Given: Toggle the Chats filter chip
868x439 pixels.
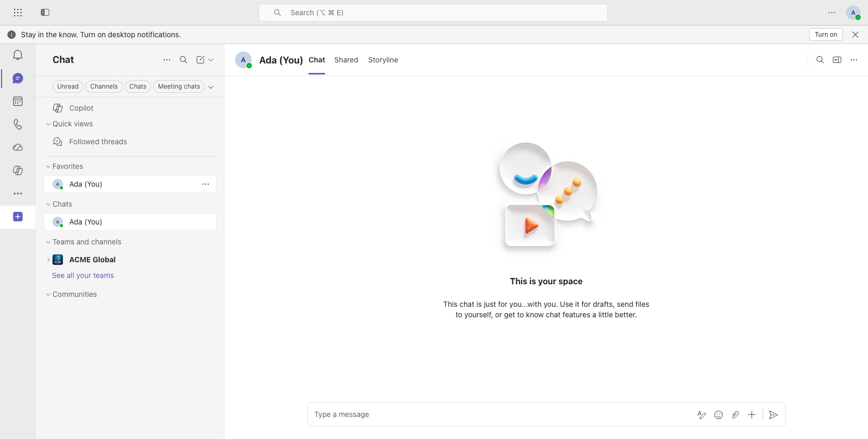Looking at the screenshot, I should pos(138,87).
